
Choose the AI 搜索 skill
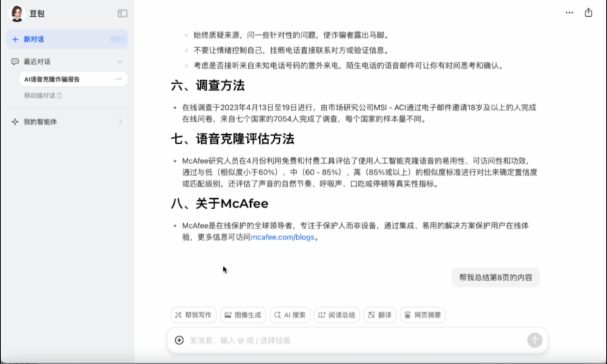[x=290, y=315]
